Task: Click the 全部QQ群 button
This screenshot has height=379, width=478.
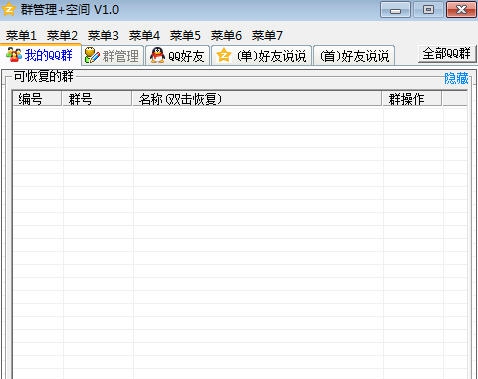Action: click(x=446, y=53)
